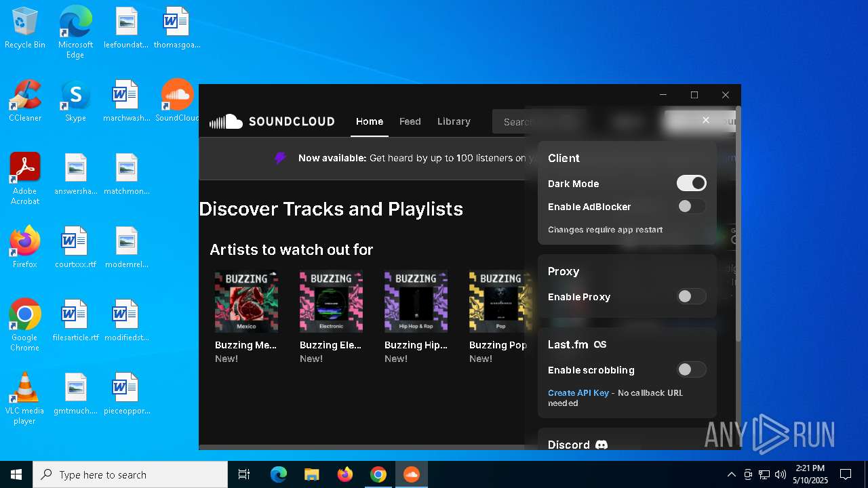The width and height of the screenshot is (868, 488).
Task: Select the modernrel image file icon
Action: 126,247
